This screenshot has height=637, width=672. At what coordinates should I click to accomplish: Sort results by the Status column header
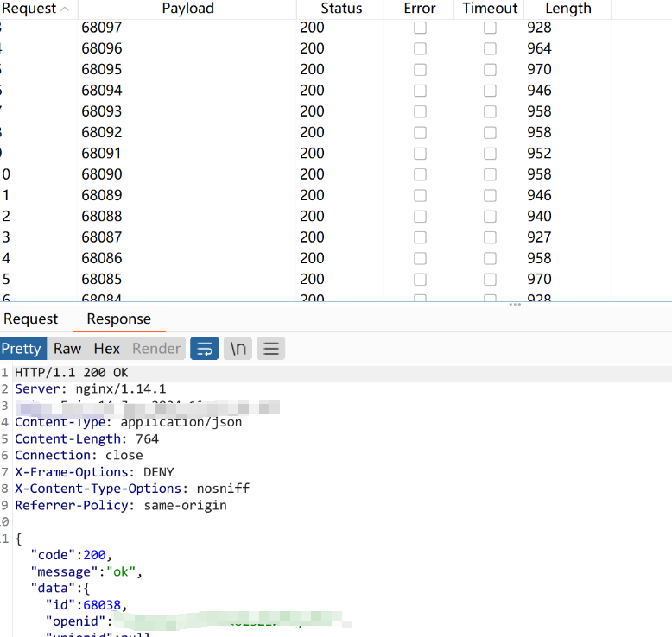point(341,9)
